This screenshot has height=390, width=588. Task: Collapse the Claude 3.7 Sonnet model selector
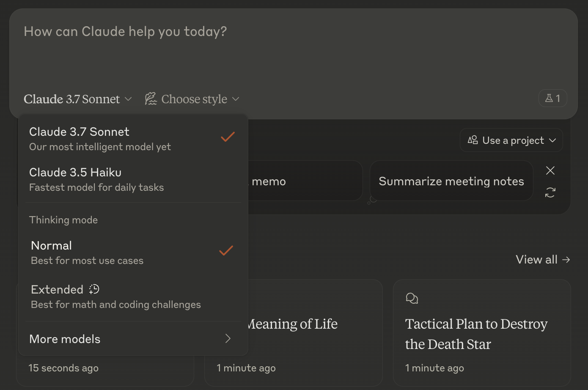point(77,99)
